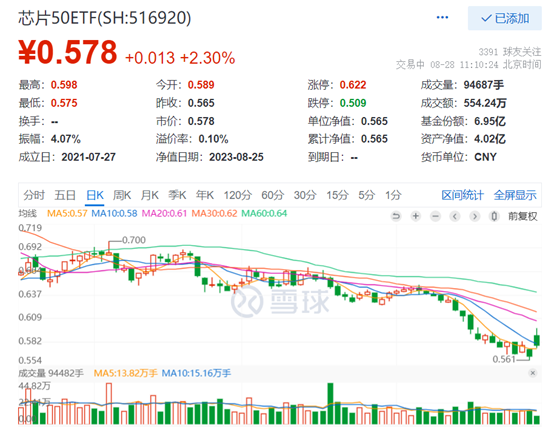Open the 前复权 adjustment dropdown
Image resolution: width=554 pixels, height=427 pixels.
click(523, 216)
